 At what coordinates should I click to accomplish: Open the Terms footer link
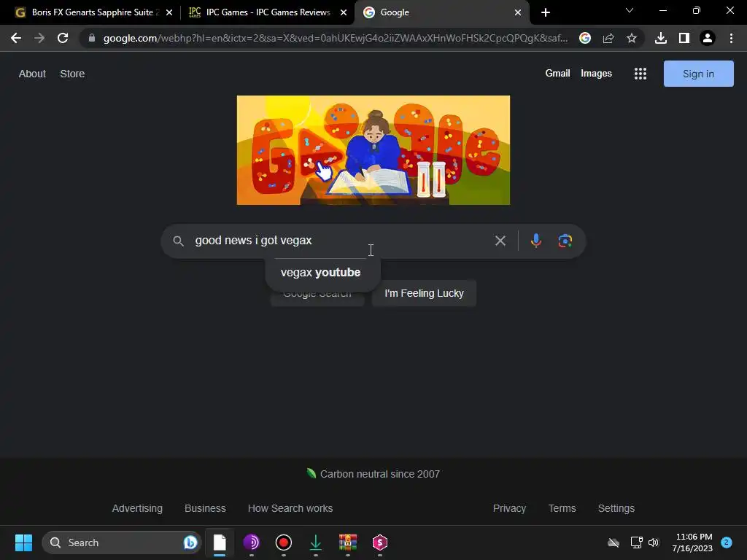click(x=562, y=508)
